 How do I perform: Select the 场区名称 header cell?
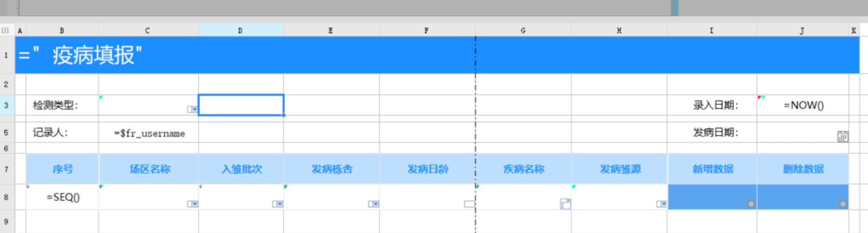tap(149, 169)
